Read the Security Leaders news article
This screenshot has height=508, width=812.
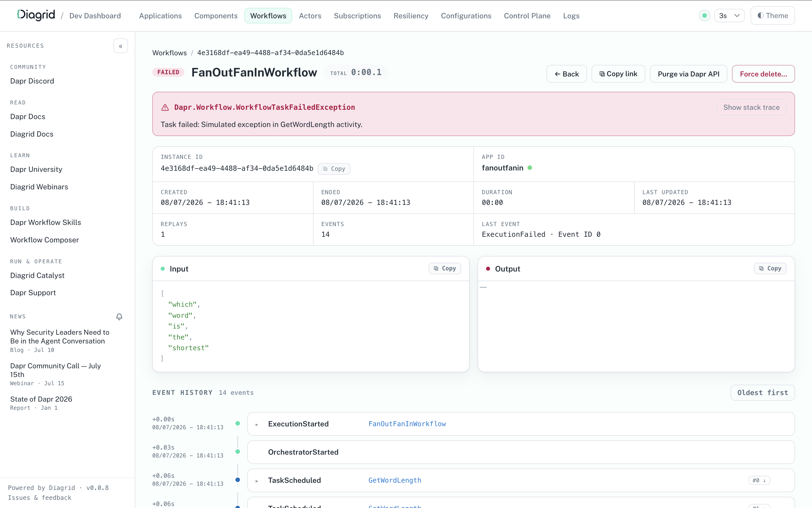(x=60, y=336)
